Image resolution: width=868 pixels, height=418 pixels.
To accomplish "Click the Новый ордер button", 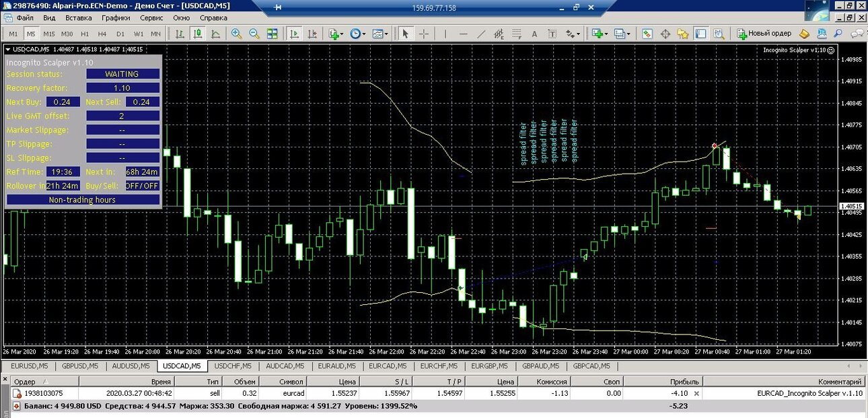I will [764, 34].
